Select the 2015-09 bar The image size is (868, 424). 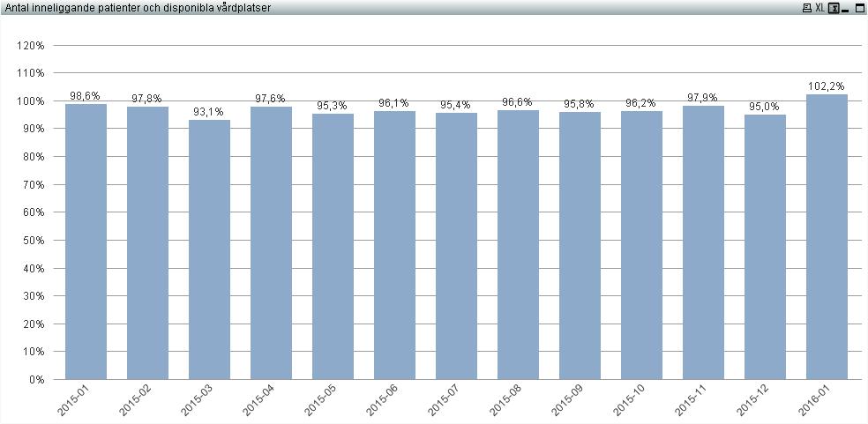click(580, 245)
